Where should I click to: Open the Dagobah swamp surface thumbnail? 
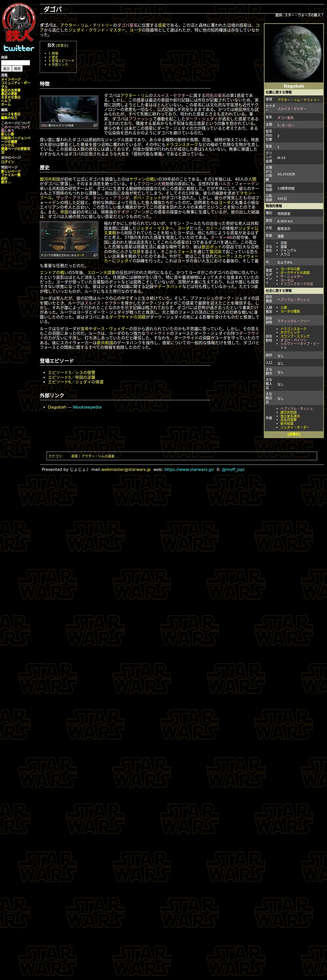(x=69, y=109)
